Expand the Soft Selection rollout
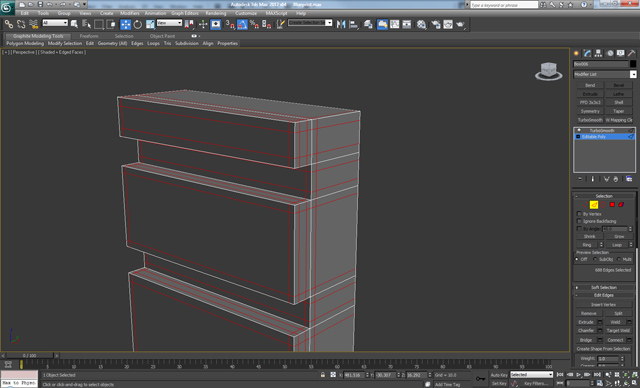This screenshot has width=640, height=388. [604, 287]
